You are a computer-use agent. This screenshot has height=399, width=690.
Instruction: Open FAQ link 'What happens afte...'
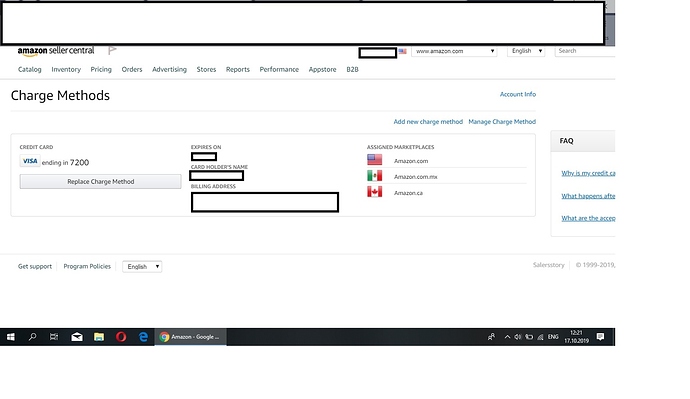588,196
